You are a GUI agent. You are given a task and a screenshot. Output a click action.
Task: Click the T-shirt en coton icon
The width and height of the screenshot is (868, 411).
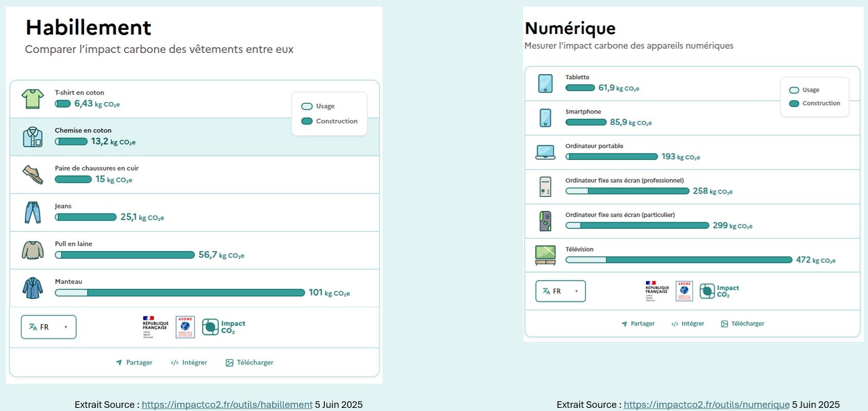32,99
